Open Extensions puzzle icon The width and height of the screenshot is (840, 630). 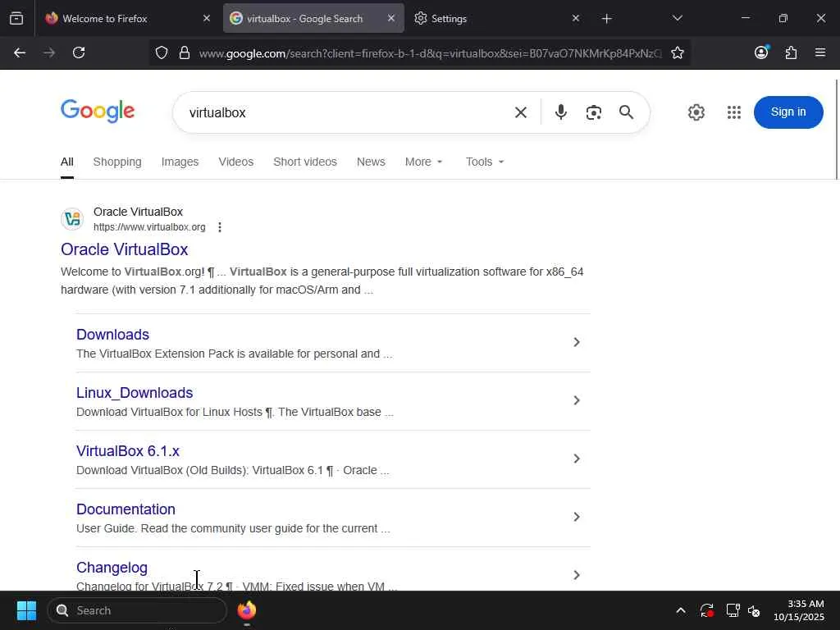pos(791,52)
